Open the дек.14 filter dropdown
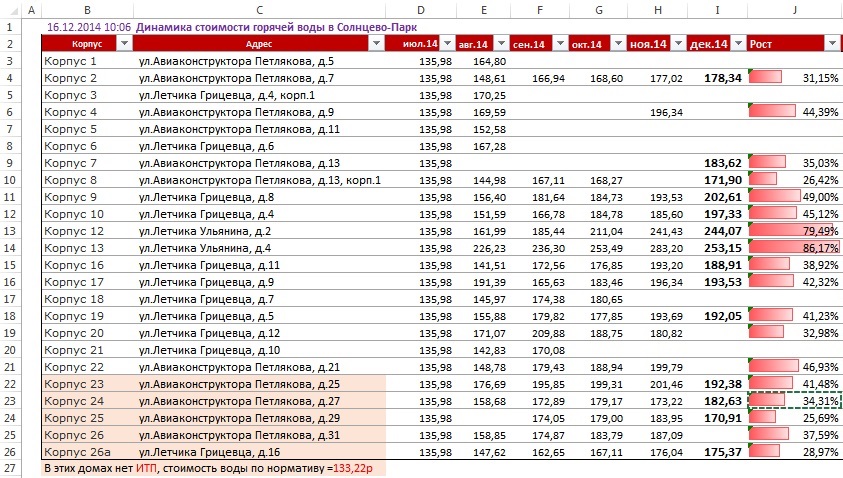Screen dimensions: 843x478 [x=739, y=44]
